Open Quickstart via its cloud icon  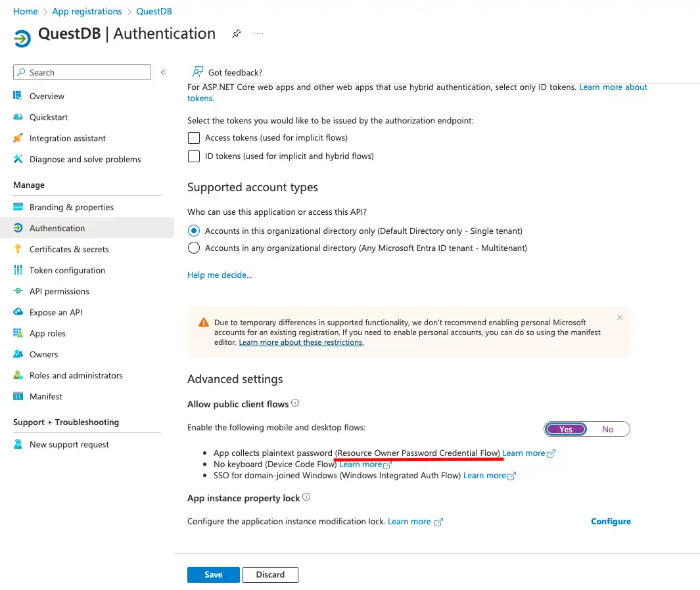pos(18,117)
